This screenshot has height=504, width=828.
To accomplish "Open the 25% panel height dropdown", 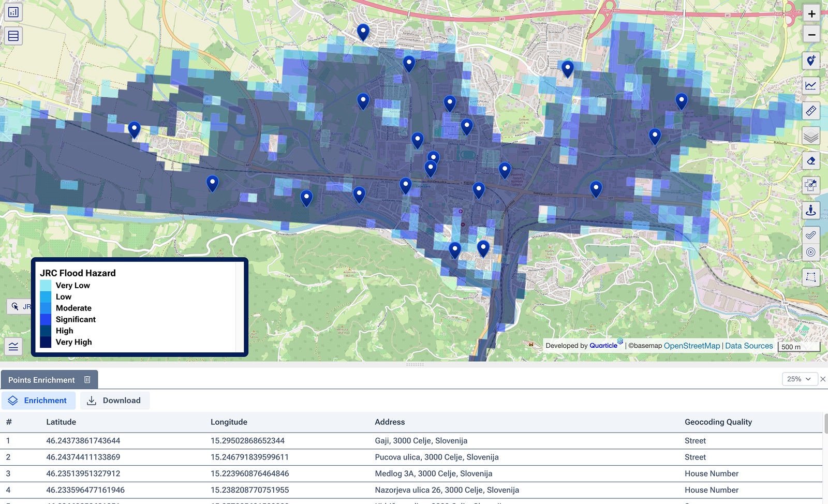I will click(800, 379).
